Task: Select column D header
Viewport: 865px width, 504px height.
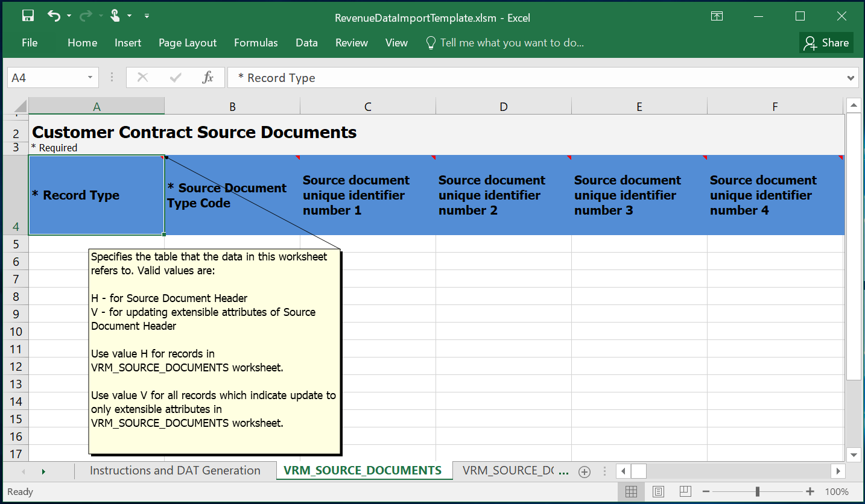Action: [503, 107]
